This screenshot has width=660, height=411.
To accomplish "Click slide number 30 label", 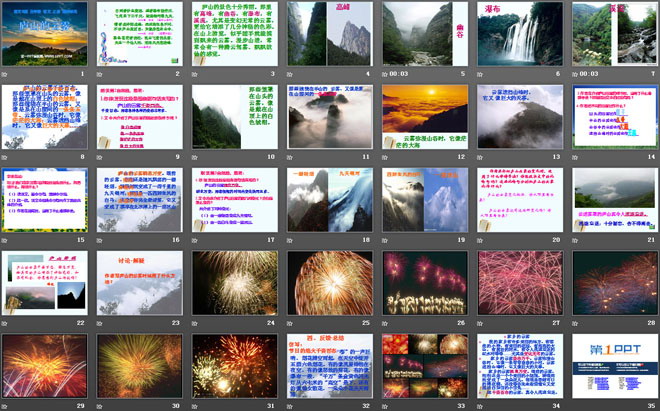I will (176, 406).
